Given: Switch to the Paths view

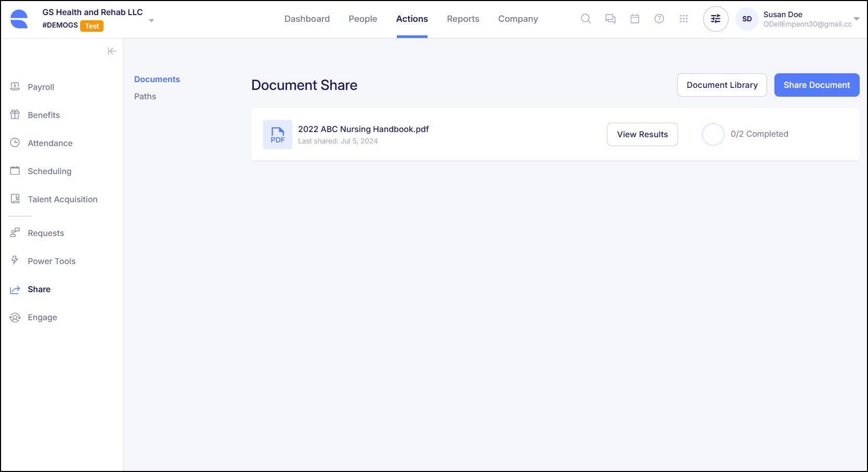Looking at the screenshot, I should click(x=145, y=96).
